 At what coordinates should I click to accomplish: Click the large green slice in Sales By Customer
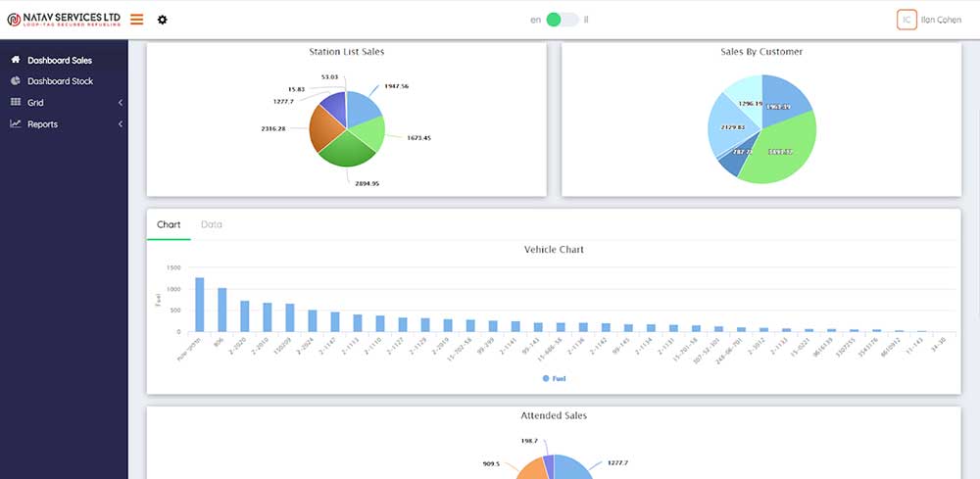781,150
